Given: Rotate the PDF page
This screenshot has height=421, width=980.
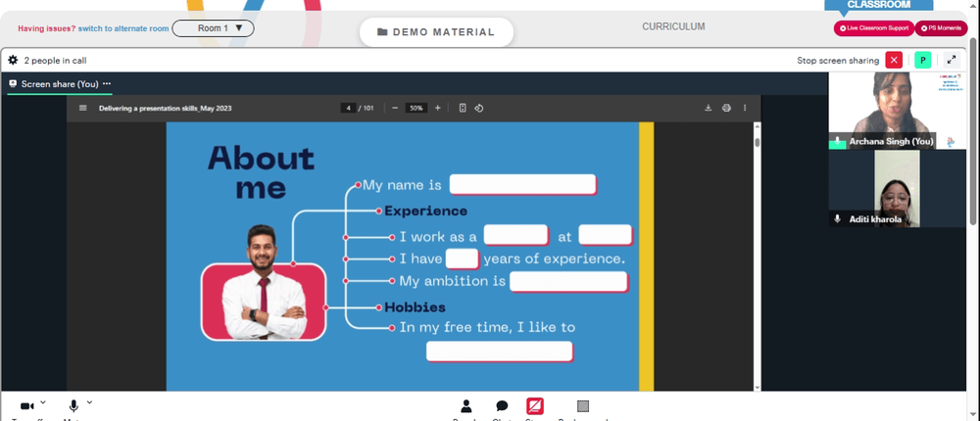Looking at the screenshot, I should coord(479,108).
